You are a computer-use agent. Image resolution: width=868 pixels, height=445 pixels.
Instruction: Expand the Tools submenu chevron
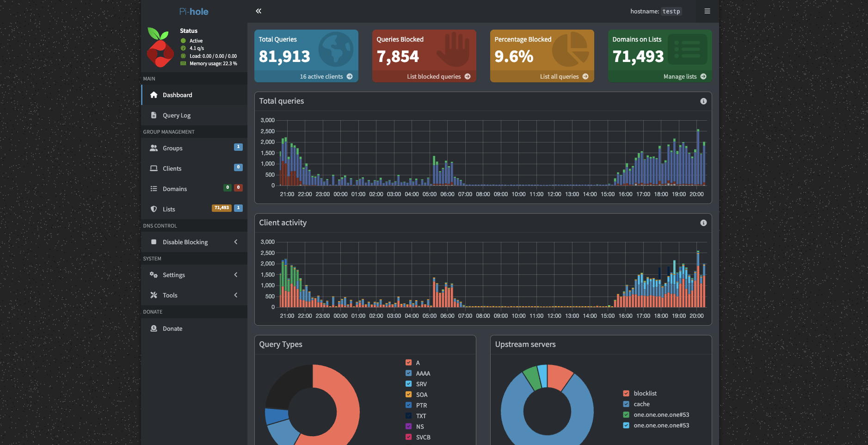click(x=236, y=295)
